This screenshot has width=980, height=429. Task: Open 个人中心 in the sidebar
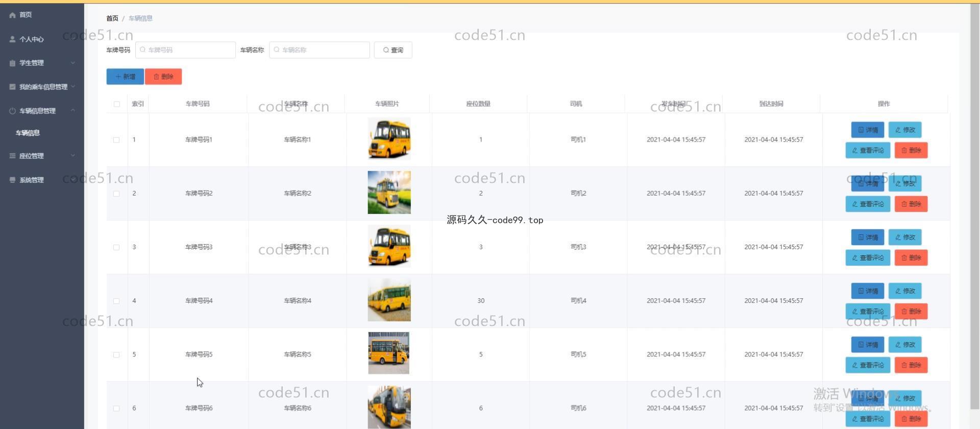coord(42,39)
